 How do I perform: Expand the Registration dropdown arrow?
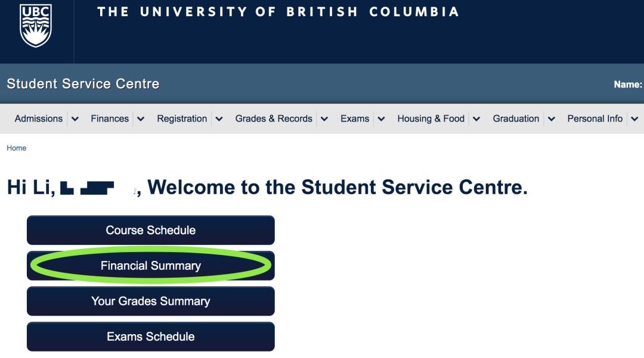(x=219, y=119)
